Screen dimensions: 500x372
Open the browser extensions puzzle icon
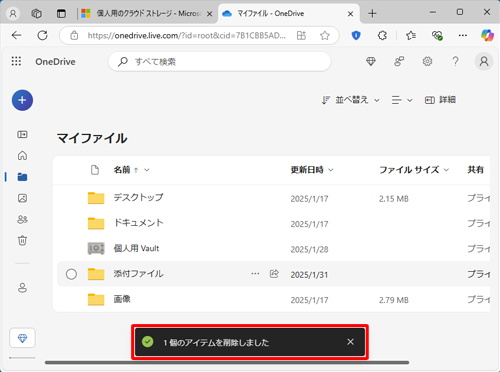[382, 35]
